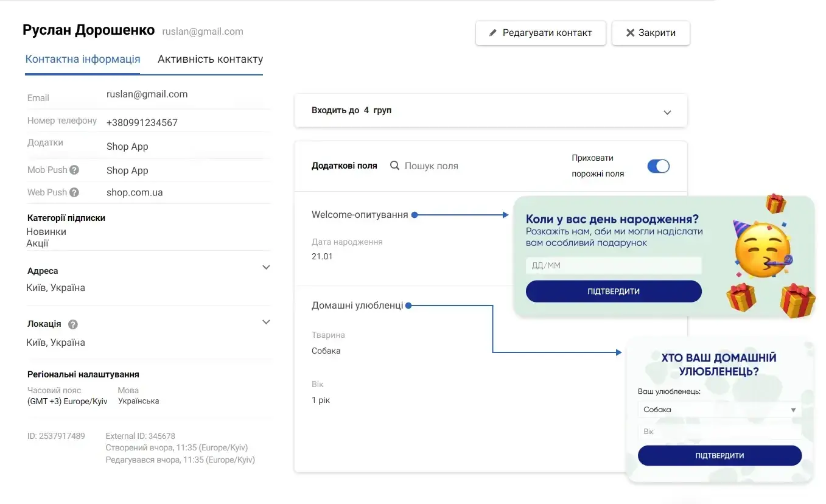This screenshot has height=504, width=826.
Task: Switch to the Контактна інформація tab
Action: click(83, 60)
